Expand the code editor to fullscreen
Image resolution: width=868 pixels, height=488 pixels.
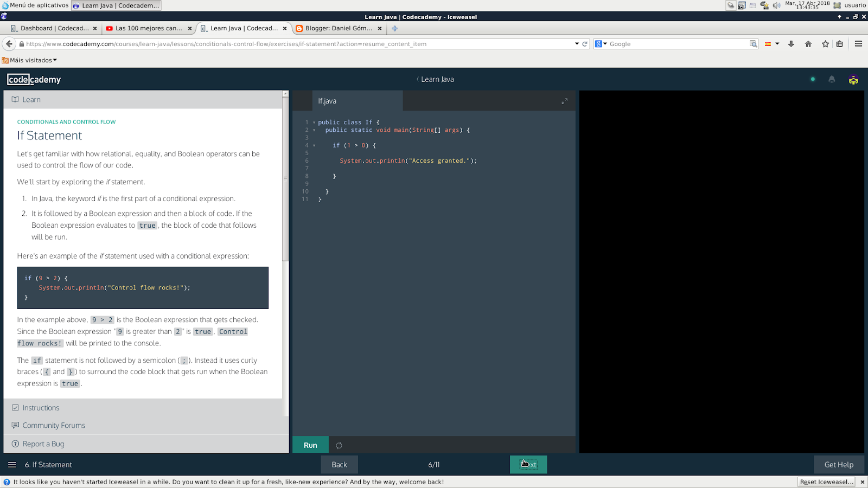(x=564, y=100)
